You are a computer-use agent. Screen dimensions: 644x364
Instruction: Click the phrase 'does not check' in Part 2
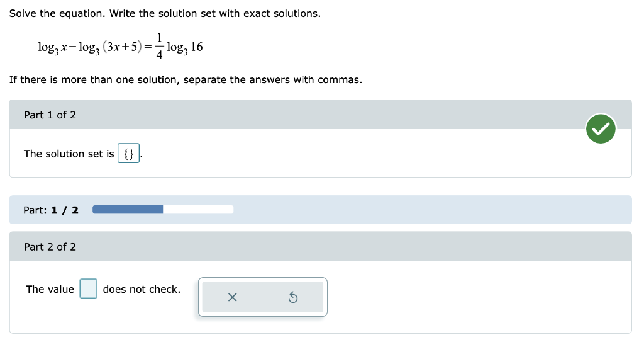point(140,289)
